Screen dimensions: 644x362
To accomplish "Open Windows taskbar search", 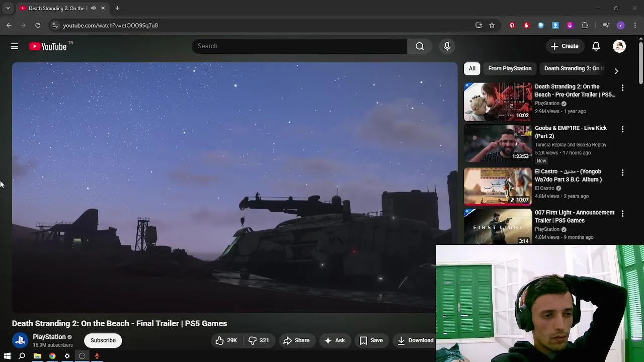I will (22, 356).
